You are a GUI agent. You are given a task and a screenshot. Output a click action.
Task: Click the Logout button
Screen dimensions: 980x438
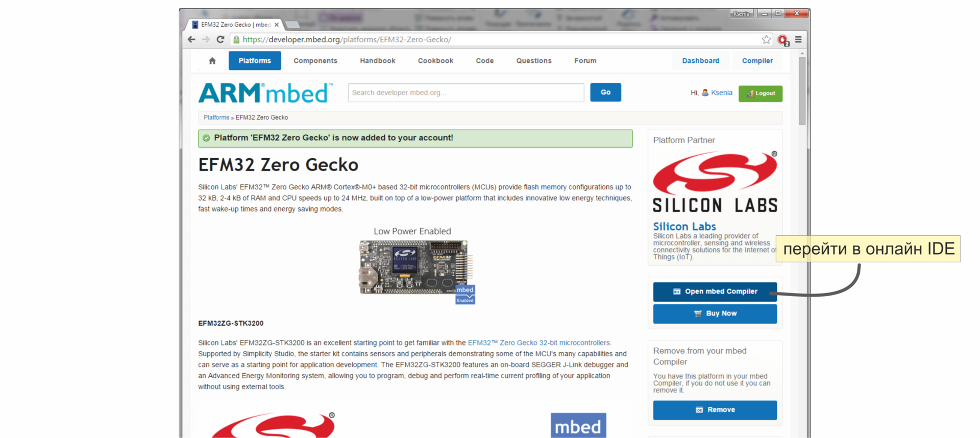pyautogui.click(x=761, y=93)
